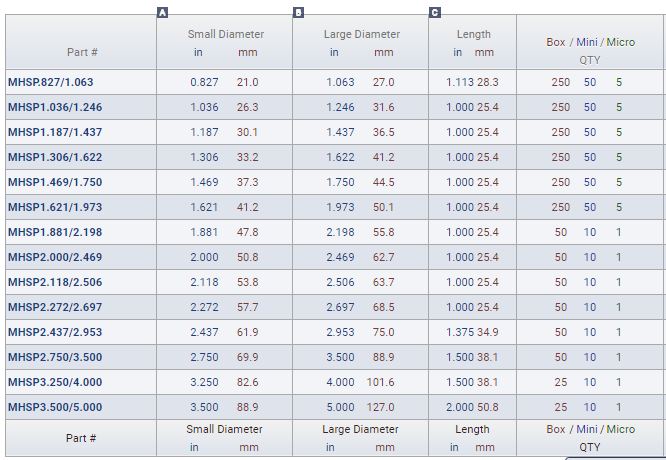Select part MHSP1.621/1.973
This screenshot has width=666, height=460.
[55, 207]
